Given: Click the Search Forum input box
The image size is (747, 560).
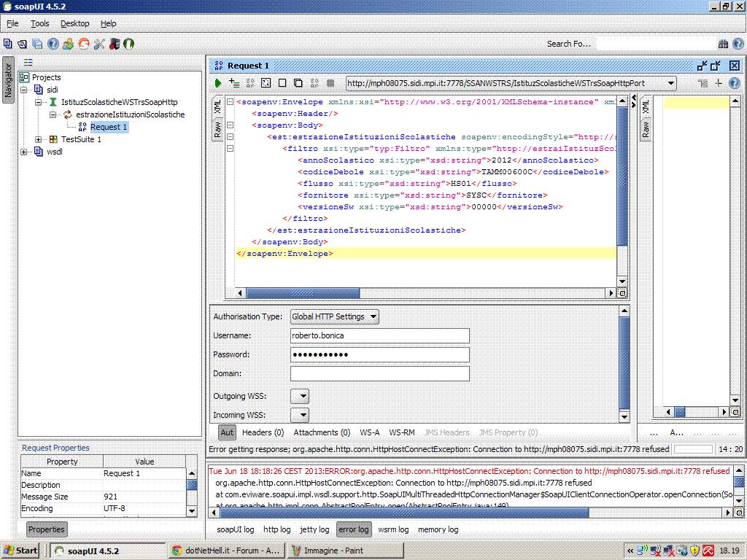Looking at the screenshot, I should coord(656,44).
